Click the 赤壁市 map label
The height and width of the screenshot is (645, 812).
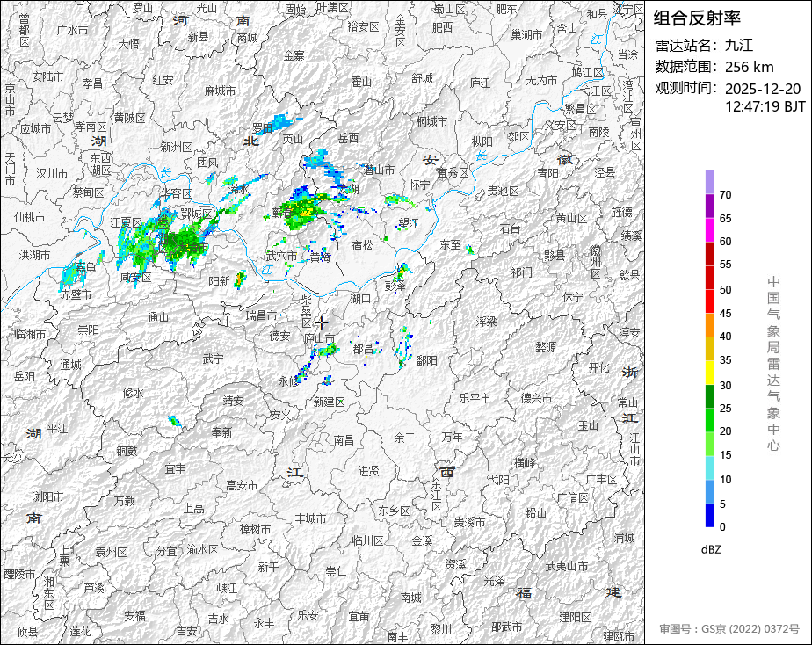76,294
